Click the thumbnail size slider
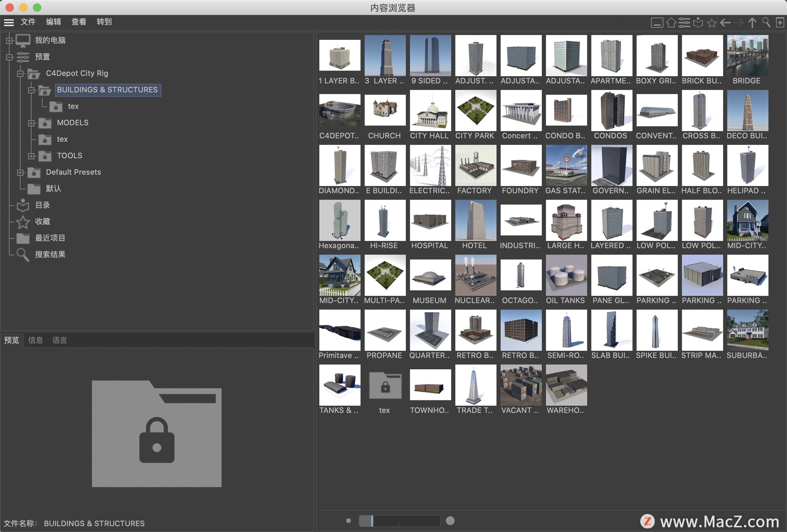This screenshot has height=532, width=787. [399, 521]
